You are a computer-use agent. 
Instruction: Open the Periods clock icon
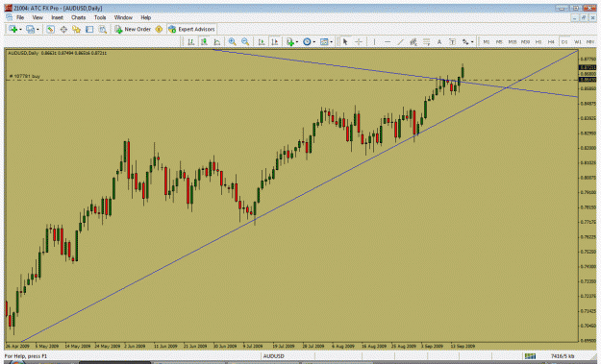tap(307, 41)
